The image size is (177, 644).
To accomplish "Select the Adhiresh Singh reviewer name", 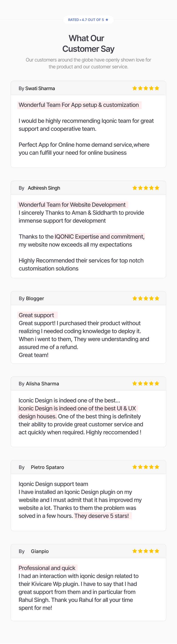I will 44,188.
